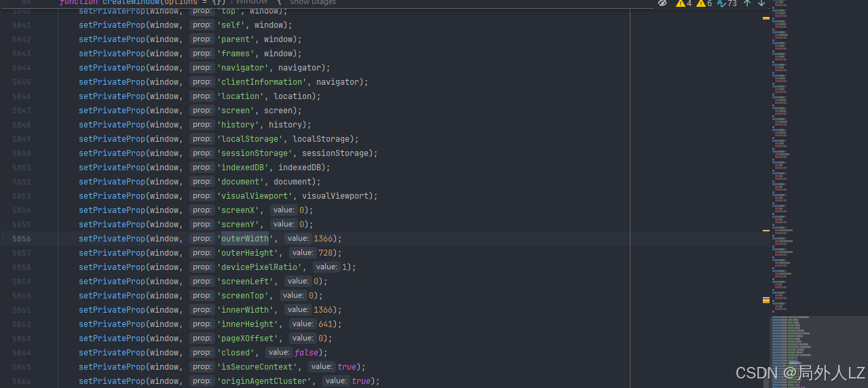
Task: Click the Show usages hint link
Action: [312, 3]
